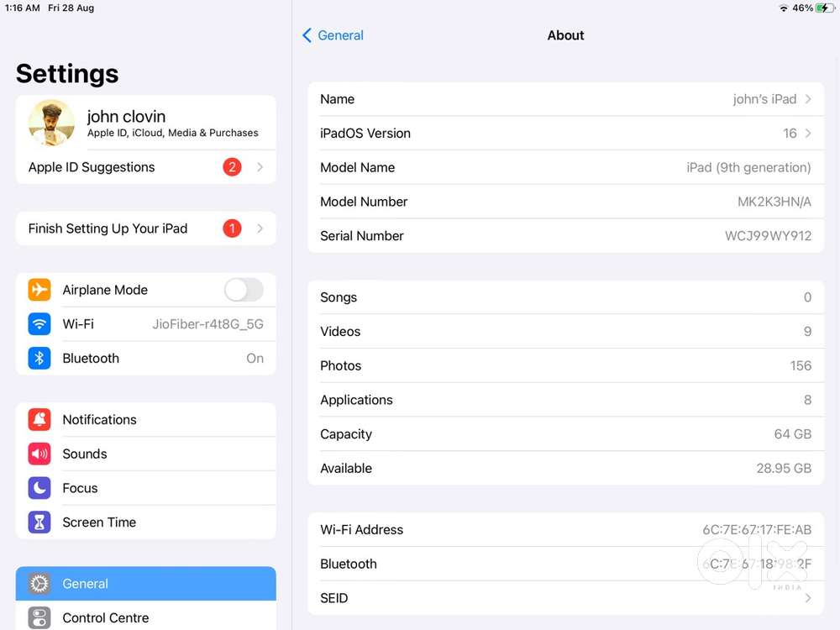The image size is (840, 630).
Task: Open john clovin Apple ID account
Action: click(145, 123)
